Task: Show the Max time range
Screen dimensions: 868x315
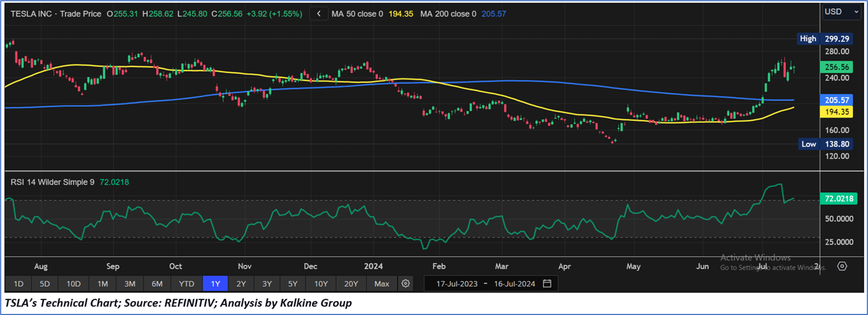Action: (x=382, y=284)
